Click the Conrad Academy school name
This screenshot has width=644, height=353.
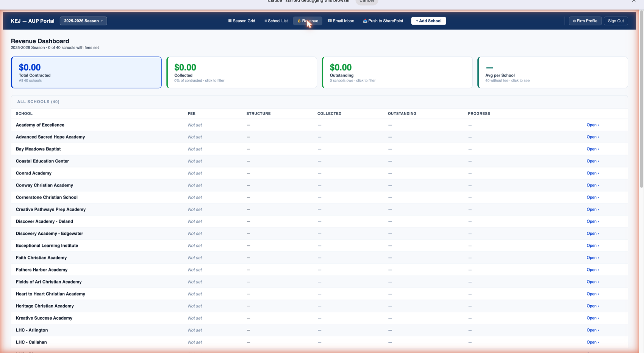click(x=34, y=173)
